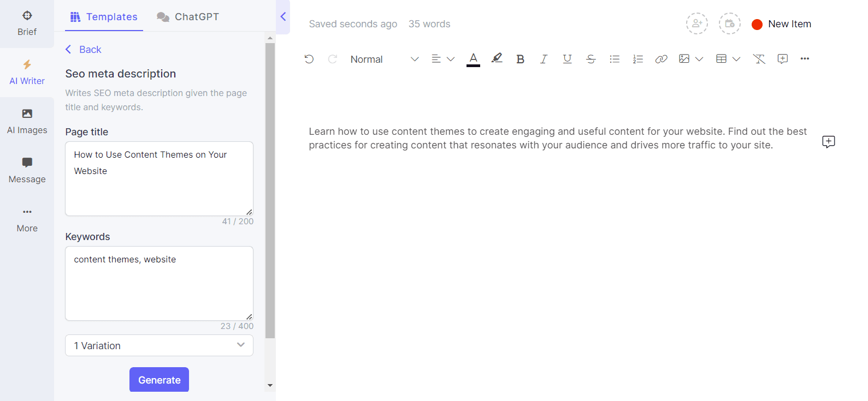Click the comment icon beside the paragraph
Viewport: 868px width, 401px height.
click(829, 142)
